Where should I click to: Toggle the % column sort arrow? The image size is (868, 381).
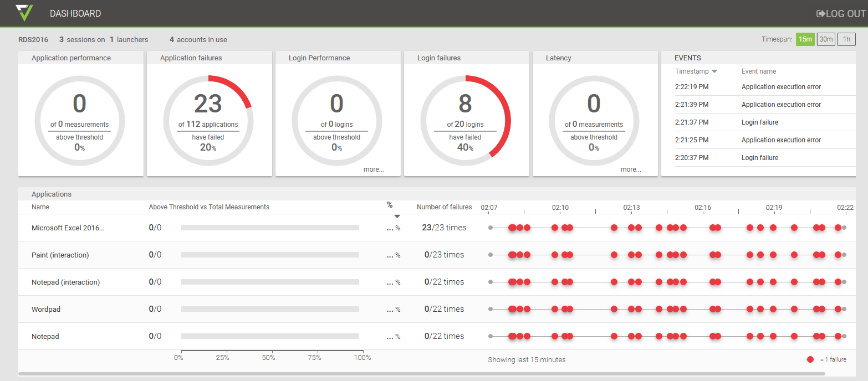(x=397, y=217)
